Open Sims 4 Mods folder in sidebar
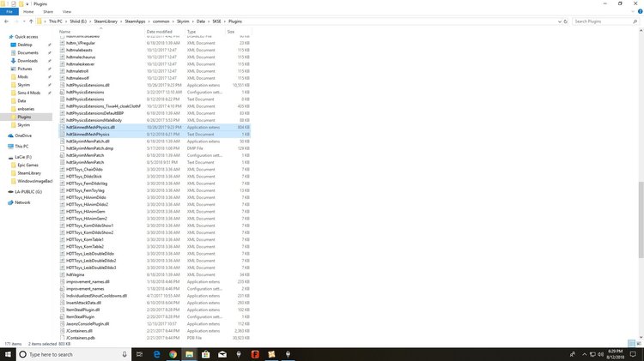The image size is (644, 361). point(28,93)
